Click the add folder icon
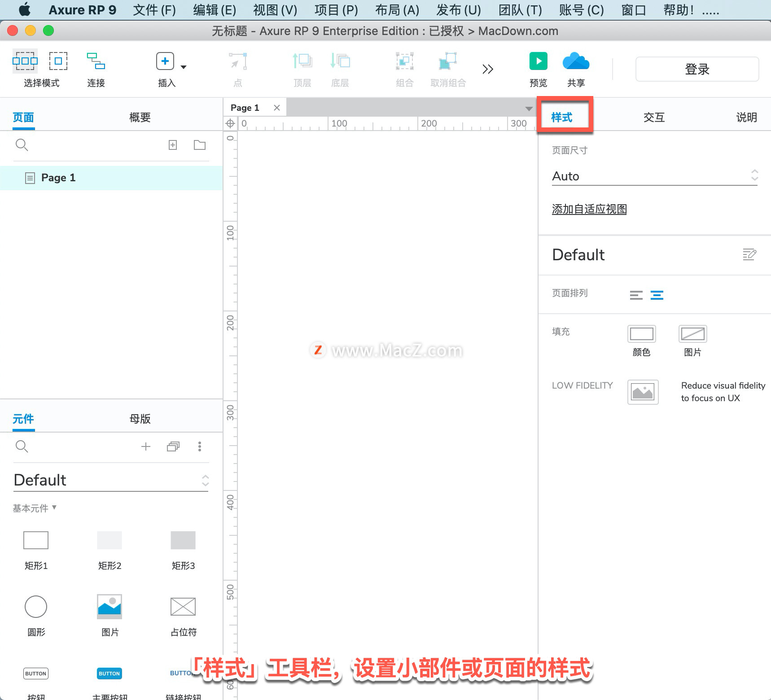Screen dimensions: 771x700 tap(200, 145)
